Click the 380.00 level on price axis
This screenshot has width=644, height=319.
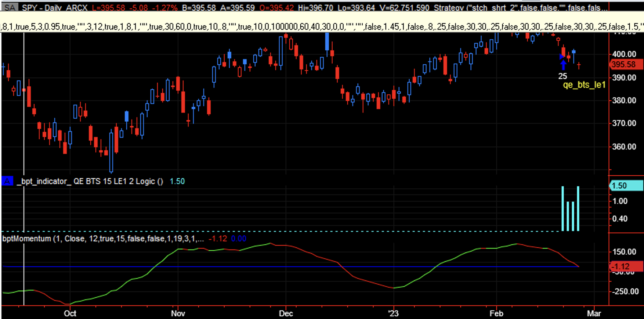coord(624,100)
